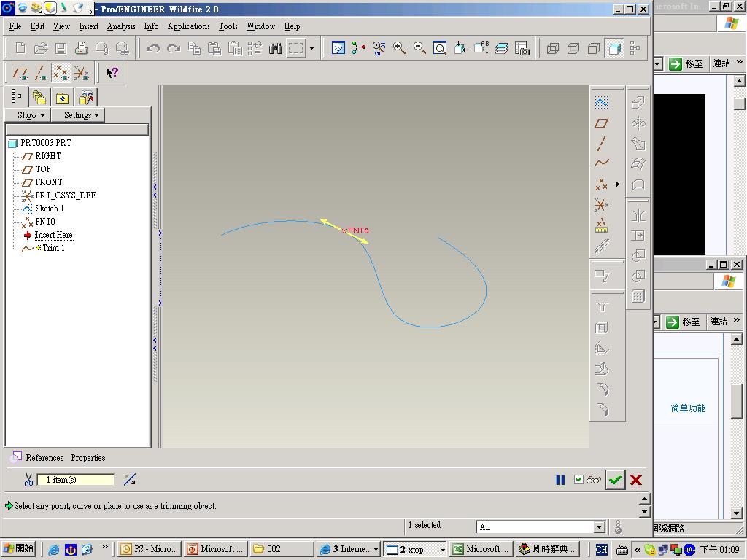Screen dimensions: 747x560
Task: Open the Edit menu
Action: 37,26
